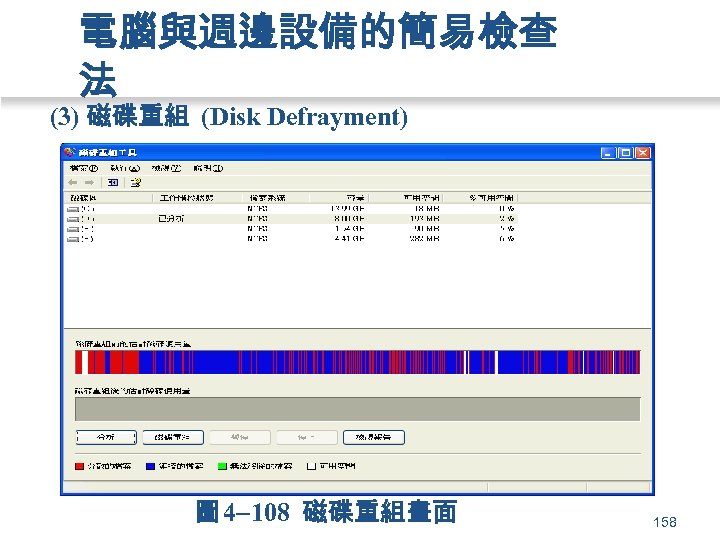Viewport: 720px width, 540px height.
Task: Click the Forward arrow in the toolbar
Action: pos(89,183)
